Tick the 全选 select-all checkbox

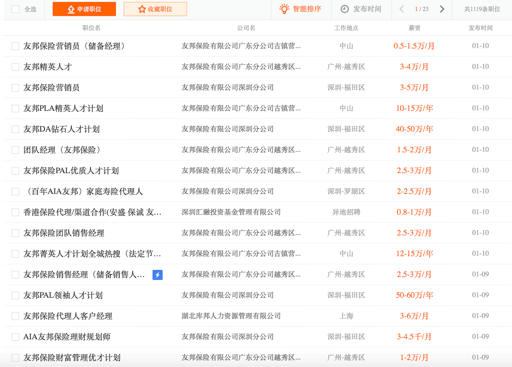click(x=15, y=9)
